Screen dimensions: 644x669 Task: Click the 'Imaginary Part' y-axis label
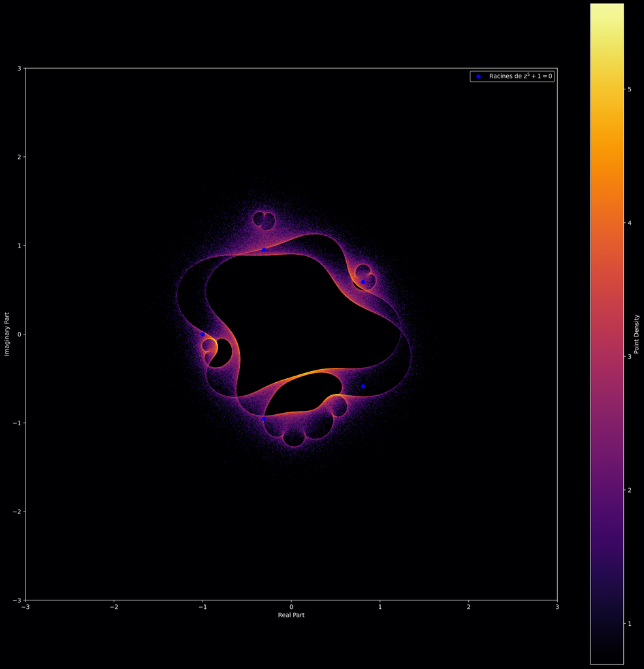click(7, 334)
